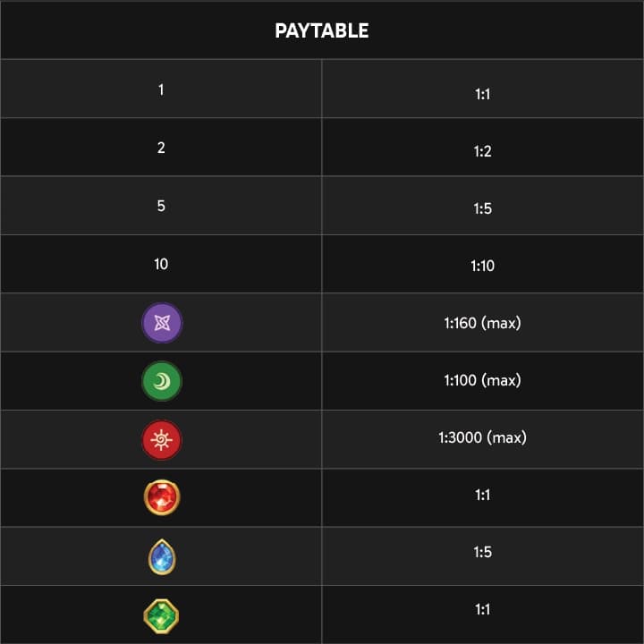Viewport: 644px width, 644px height.
Task: Click the 1:5 payout beside number 5
Action: pos(483,208)
